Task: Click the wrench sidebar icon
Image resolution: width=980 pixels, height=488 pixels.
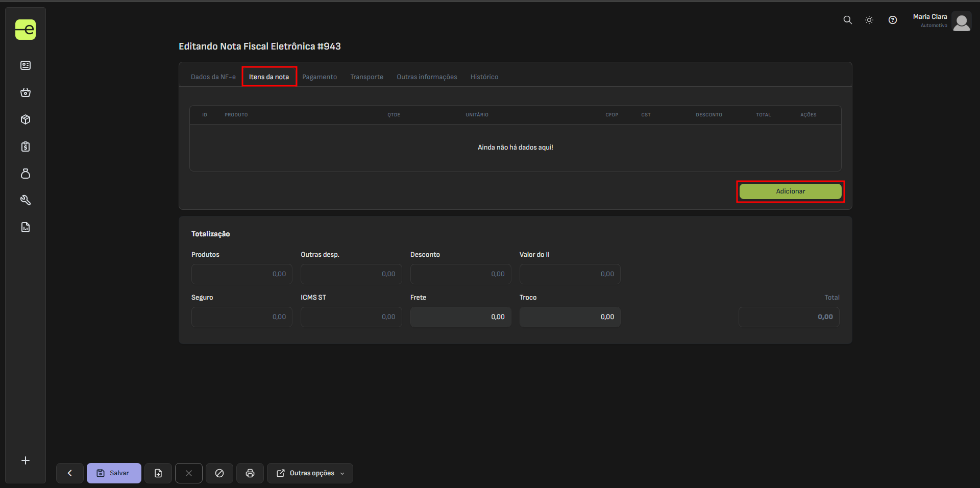Action: click(26, 200)
